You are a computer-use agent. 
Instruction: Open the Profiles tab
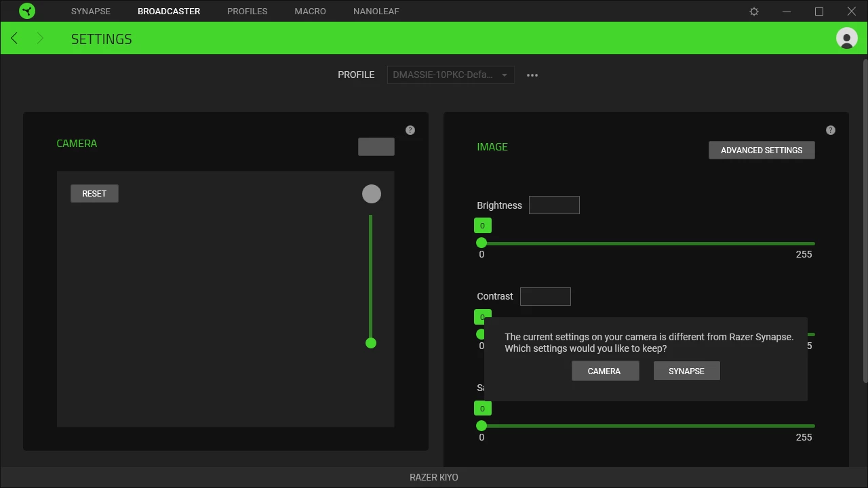tap(248, 12)
